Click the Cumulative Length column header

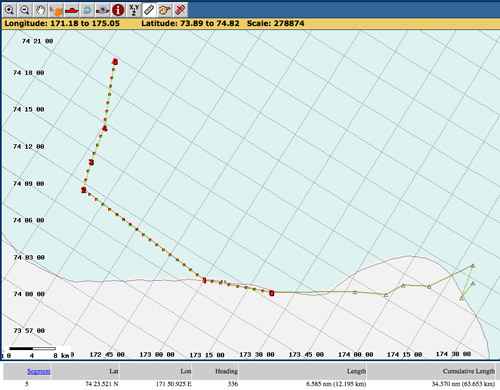(x=469, y=371)
